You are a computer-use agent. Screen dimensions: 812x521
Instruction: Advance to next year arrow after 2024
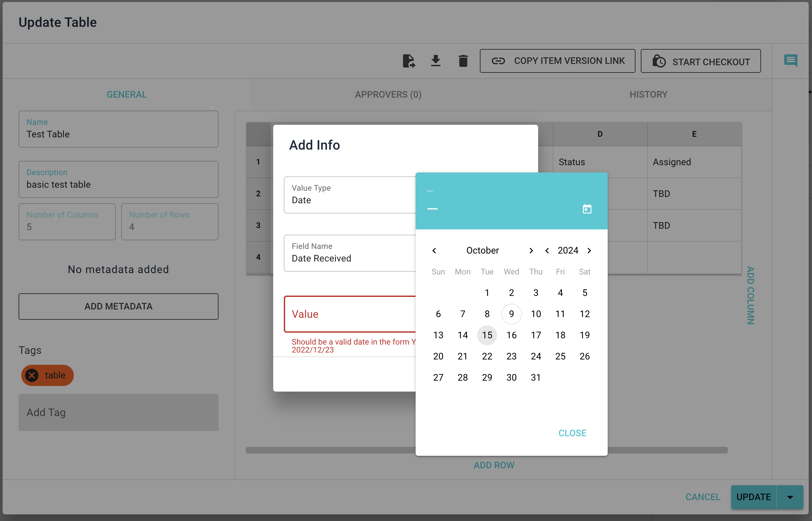tap(589, 250)
